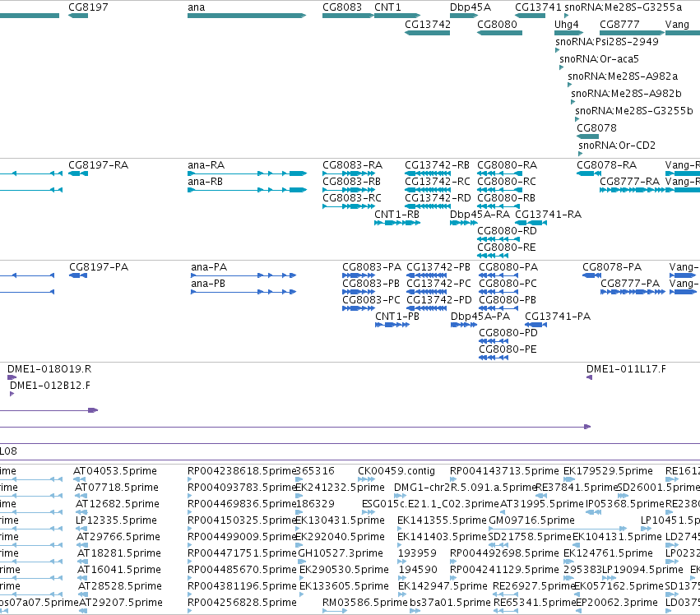
Task: Click the EK179529.5prime EST label
Action: (x=608, y=471)
